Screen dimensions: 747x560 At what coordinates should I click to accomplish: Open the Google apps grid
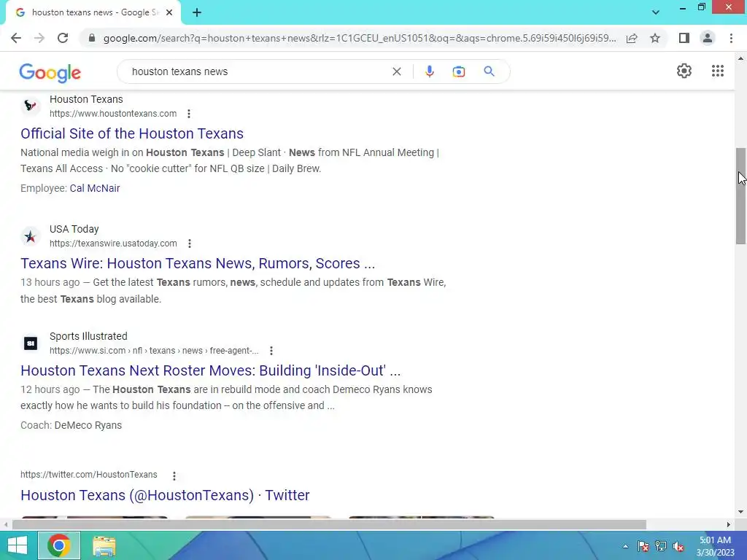coord(718,71)
